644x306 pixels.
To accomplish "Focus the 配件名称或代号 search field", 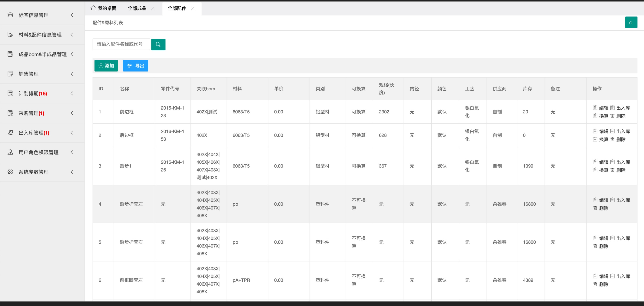I will [121, 44].
